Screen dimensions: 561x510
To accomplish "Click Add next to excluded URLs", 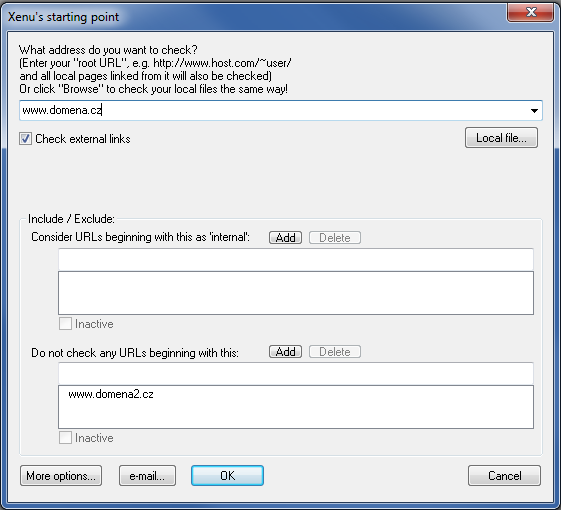I will (285, 352).
